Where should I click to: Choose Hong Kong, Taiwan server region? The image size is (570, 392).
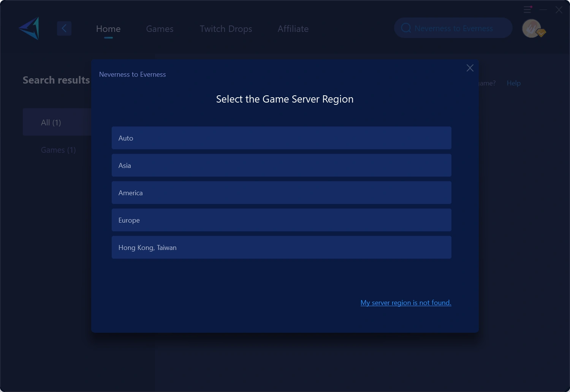pyautogui.click(x=281, y=247)
